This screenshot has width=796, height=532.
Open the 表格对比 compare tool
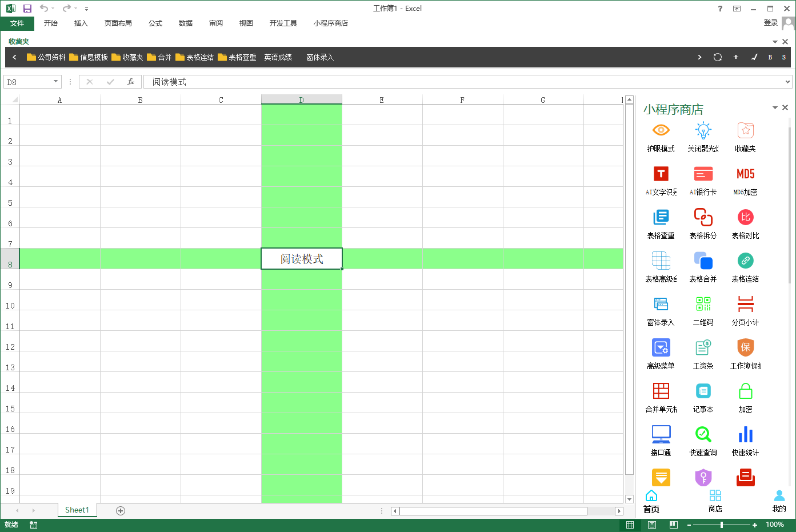click(745, 223)
